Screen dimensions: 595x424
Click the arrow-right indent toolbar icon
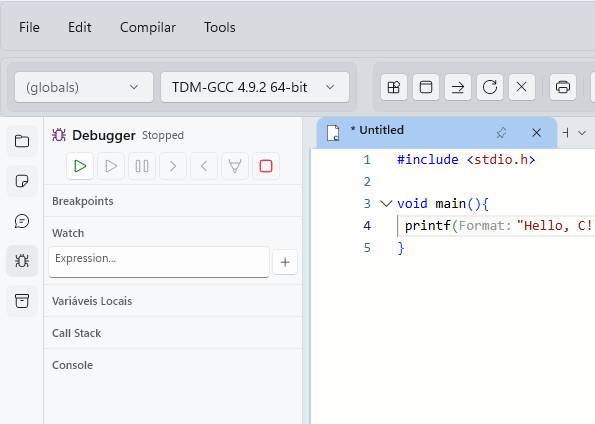458,87
